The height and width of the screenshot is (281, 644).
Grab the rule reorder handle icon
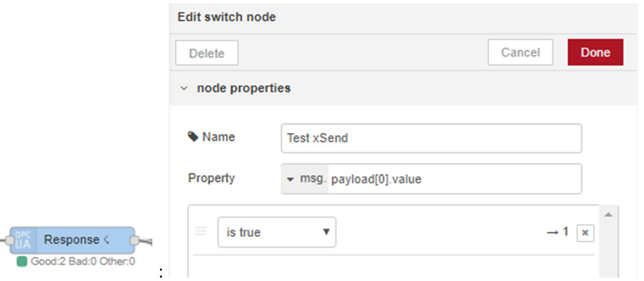(x=200, y=232)
